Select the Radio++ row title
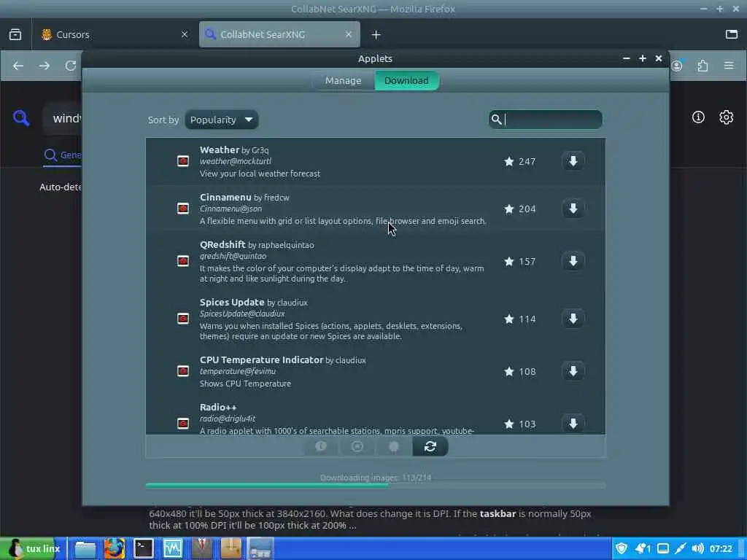The height and width of the screenshot is (560, 747). [218, 408]
